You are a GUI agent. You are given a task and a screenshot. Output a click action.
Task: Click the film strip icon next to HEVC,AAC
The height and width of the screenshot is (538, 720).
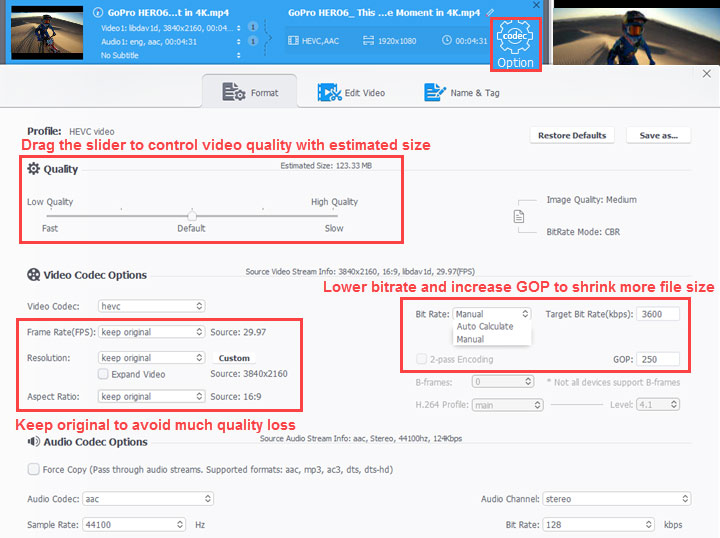click(x=293, y=40)
